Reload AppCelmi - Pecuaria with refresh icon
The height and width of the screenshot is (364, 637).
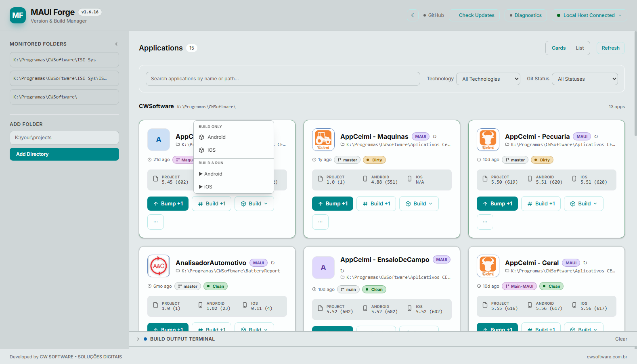(x=596, y=136)
